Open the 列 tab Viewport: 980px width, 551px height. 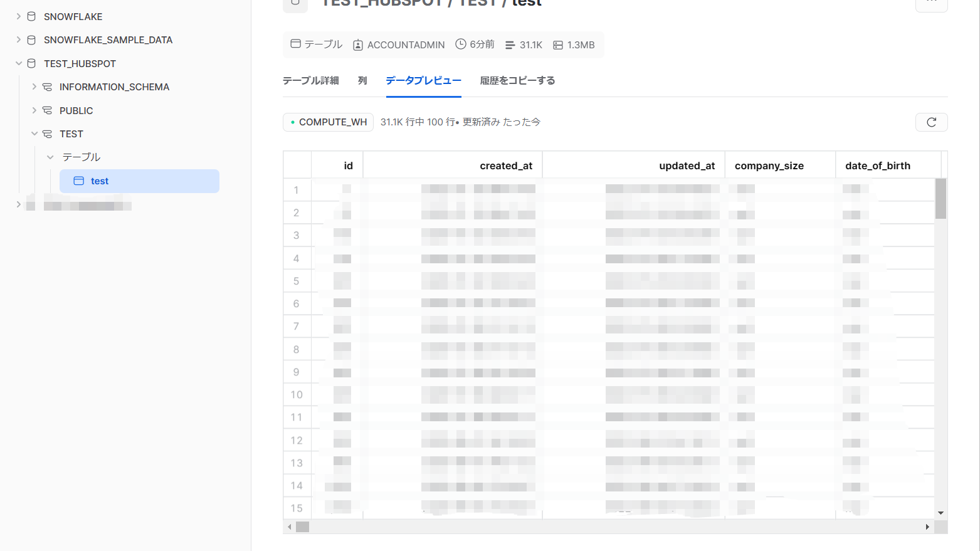362,81
